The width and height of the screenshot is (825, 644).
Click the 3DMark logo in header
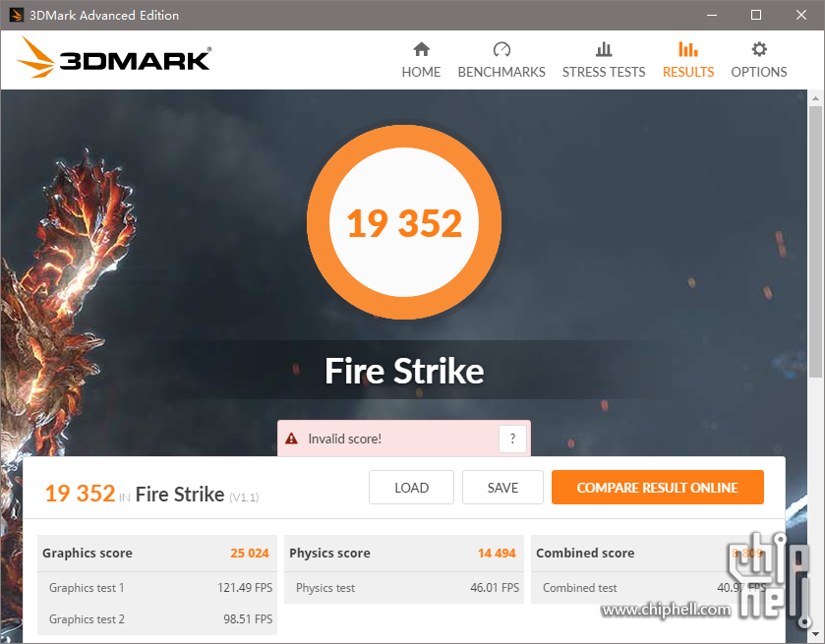[x=114, y=58]
